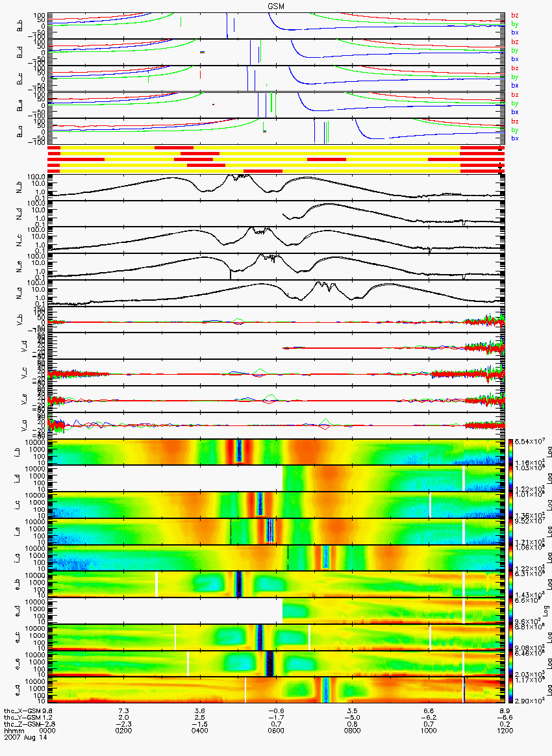The height and width of the screenshot is (756, 552).
Task: Pick the by legend label of the B_e panel
Action: pos(515,103)
